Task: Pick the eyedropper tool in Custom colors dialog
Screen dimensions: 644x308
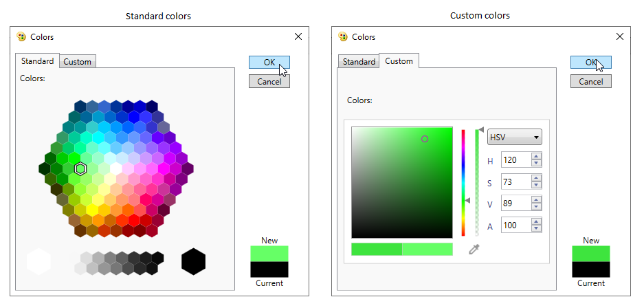Action: 474,249
